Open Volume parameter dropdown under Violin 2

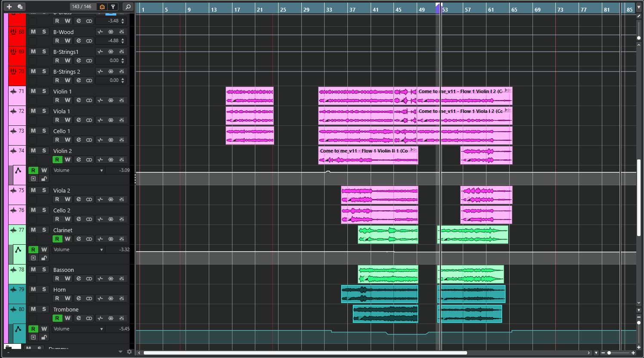(x=78, y=171)
